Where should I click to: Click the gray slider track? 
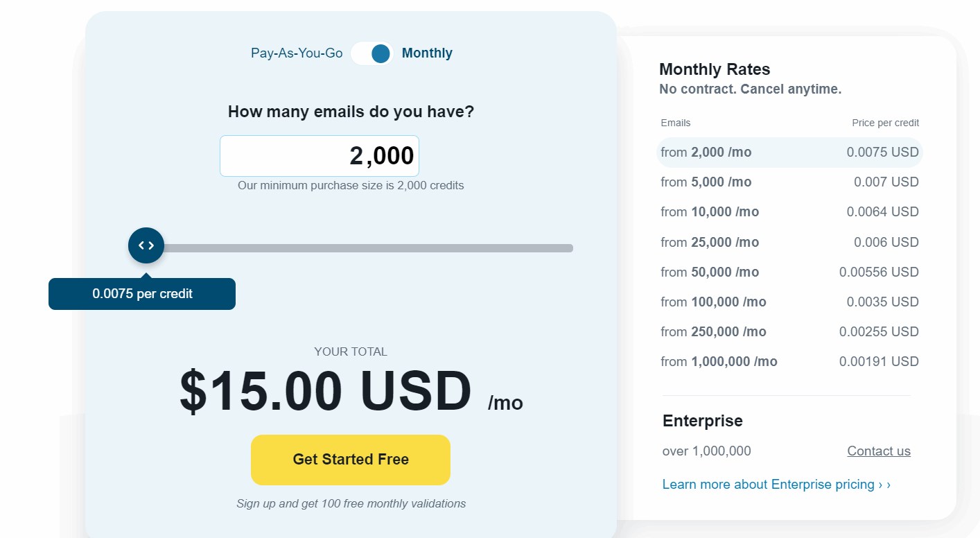click(367, 248)
